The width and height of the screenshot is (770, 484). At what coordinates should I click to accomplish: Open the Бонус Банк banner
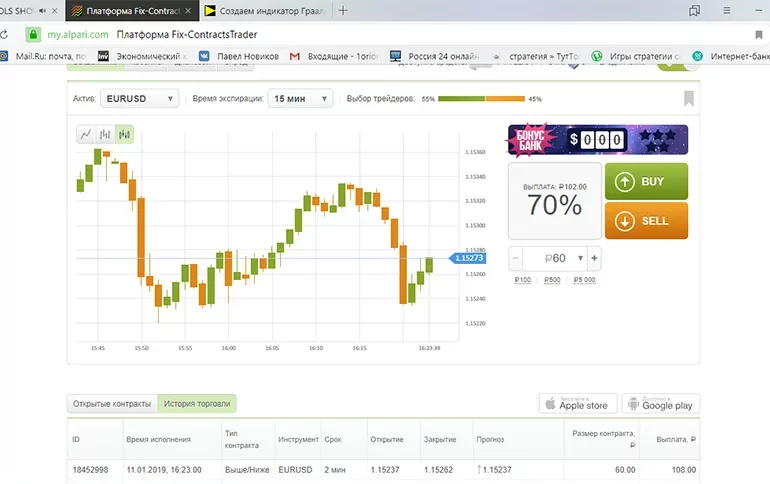[597, 140]
